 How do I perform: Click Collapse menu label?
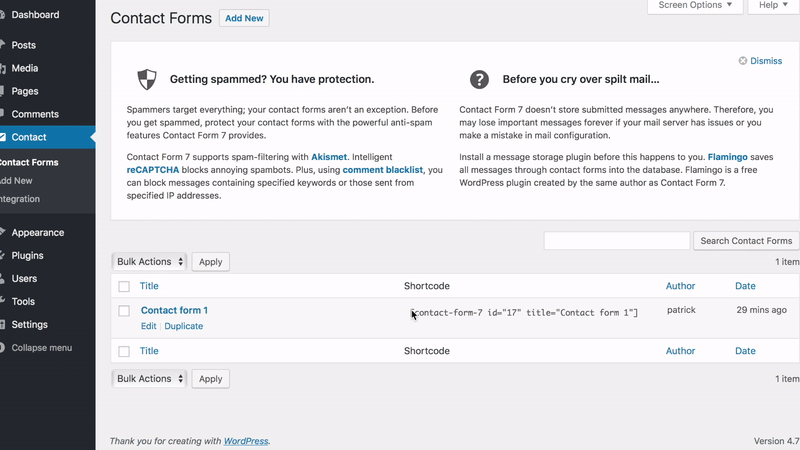[41, 347]
